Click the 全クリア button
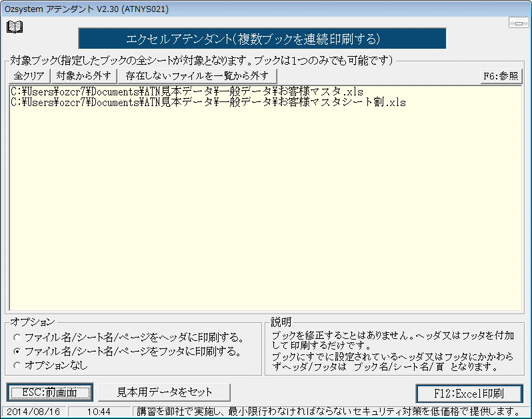Image resolution: width=532 pixels, height=419 pixels. coord(29,75)
